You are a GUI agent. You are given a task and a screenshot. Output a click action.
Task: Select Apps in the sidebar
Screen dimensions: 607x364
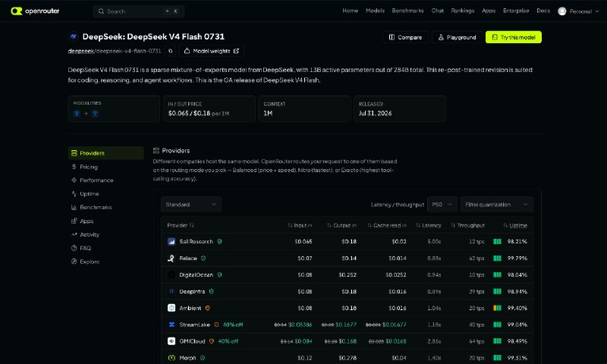tap(105, 221)
